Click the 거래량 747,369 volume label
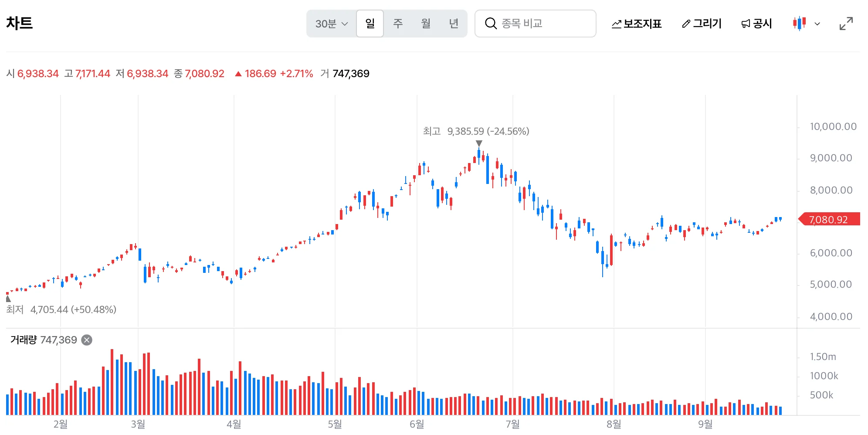This screenshot has width=868, height=435. (x=44, y=340)
